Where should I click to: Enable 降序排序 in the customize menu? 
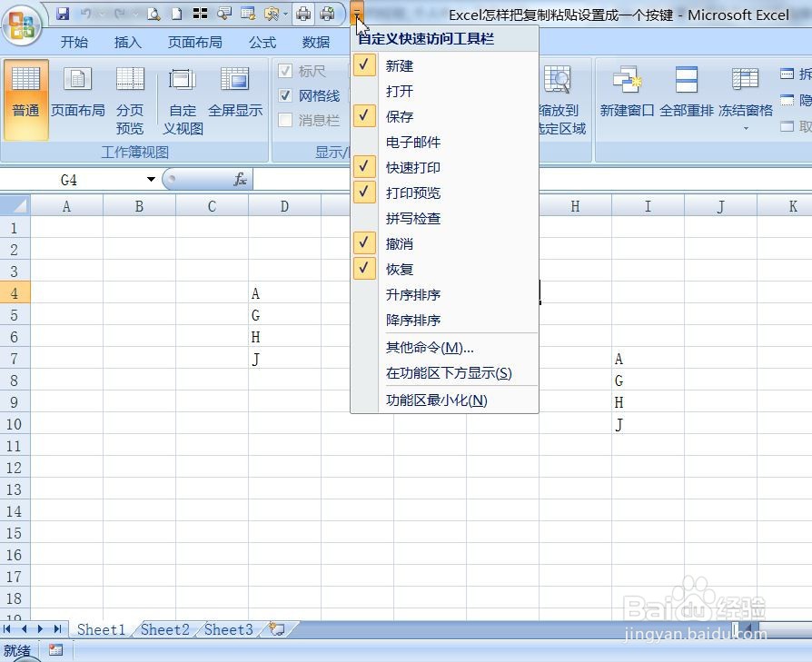tap(444, 320)
